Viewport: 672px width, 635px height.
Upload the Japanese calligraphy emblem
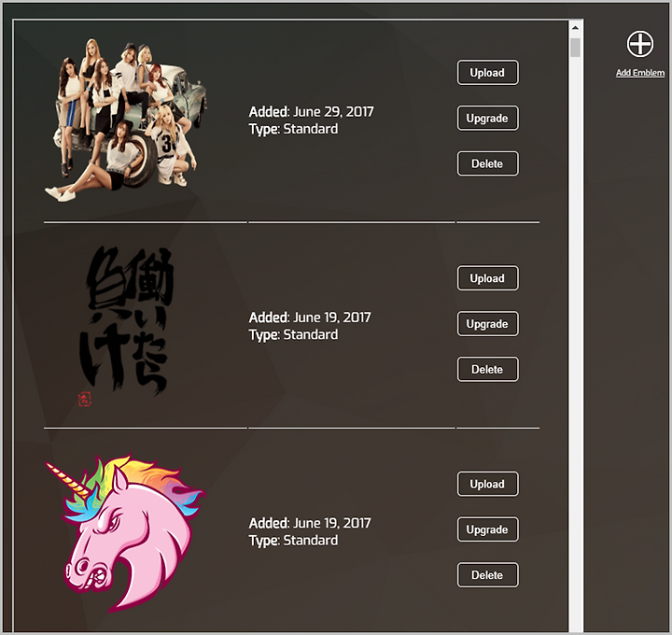(487, 278)
